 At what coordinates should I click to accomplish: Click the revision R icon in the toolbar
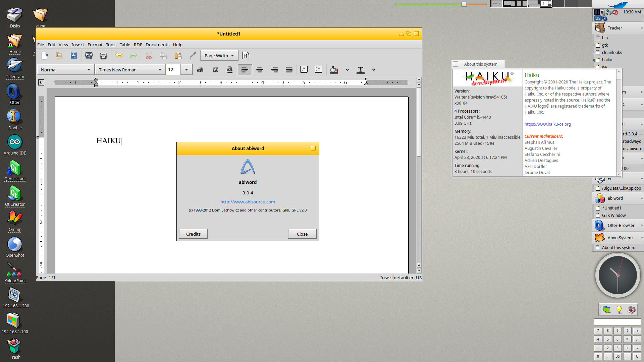(x=246, y=56)
